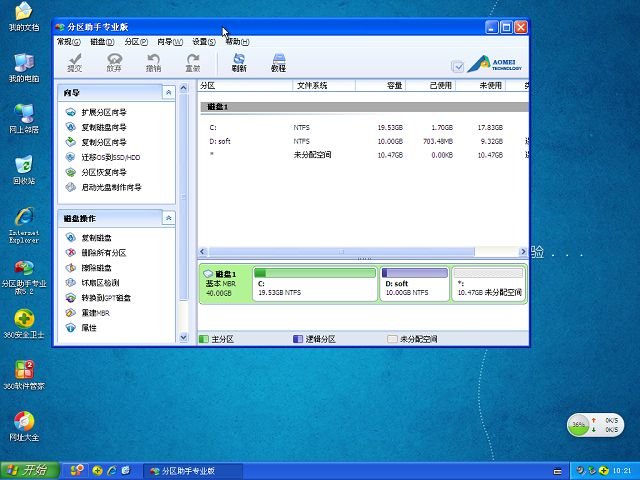The image size is (640, 480).
Task: Open Network Neighborhood (网上邻居) desktop icon
Action: (24, 119)
